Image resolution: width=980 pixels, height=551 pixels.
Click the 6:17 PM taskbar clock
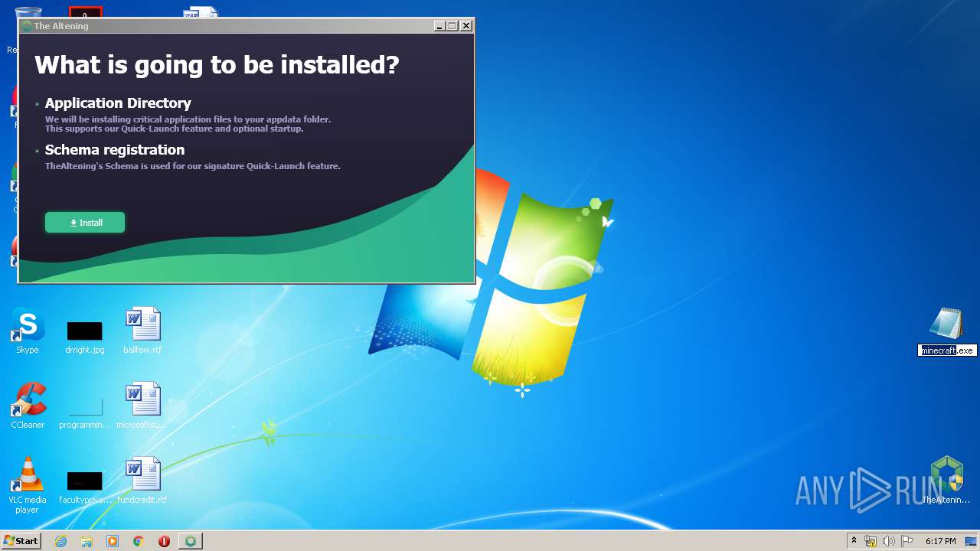[x=940, y=541]
